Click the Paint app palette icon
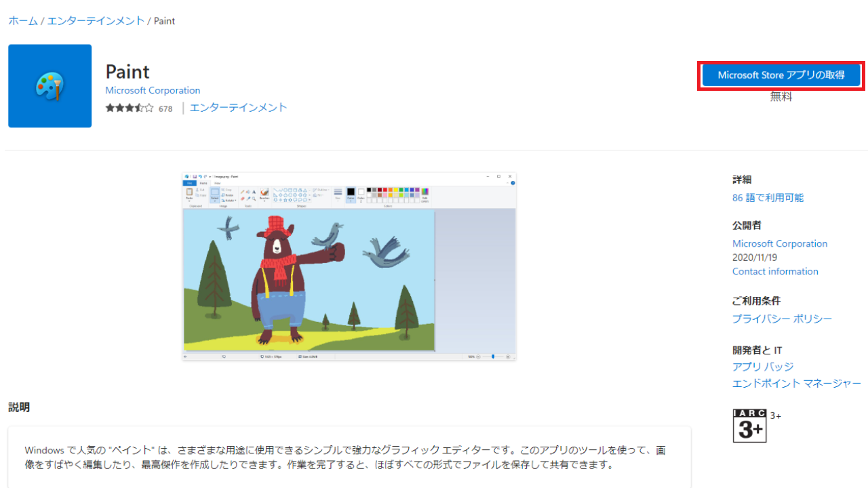 click(x=50, y=86)
